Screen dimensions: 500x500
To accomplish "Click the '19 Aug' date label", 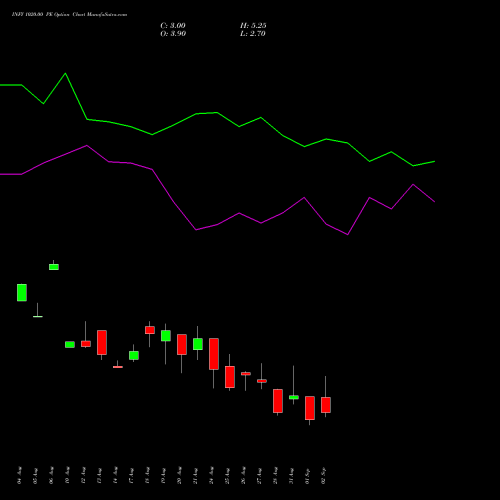I will pyautogui.click(x=163, y=476).
